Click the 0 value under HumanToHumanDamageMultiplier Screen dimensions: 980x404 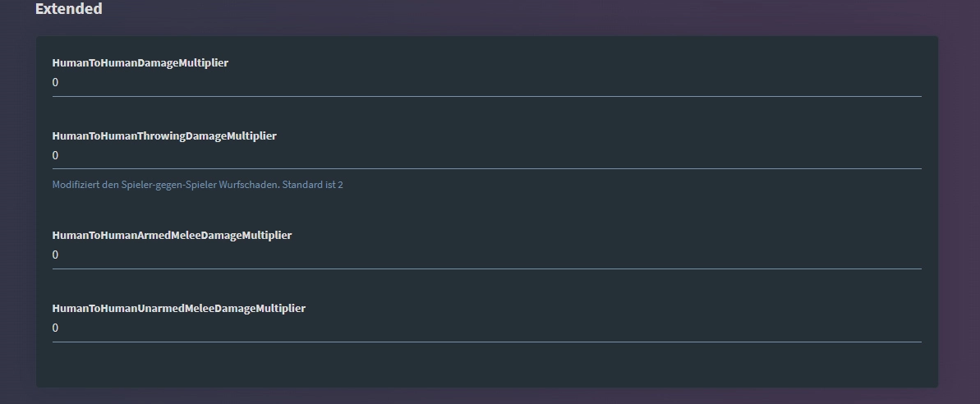[56, 83]
